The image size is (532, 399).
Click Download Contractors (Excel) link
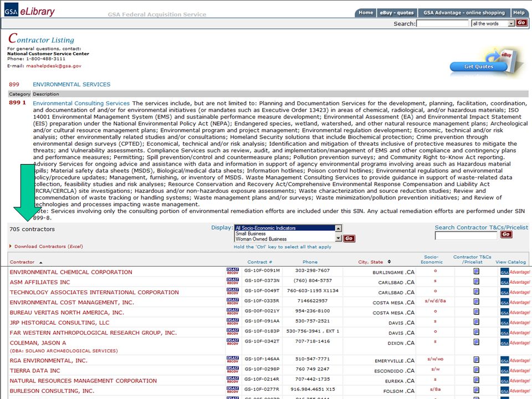[x=49, y=246]
